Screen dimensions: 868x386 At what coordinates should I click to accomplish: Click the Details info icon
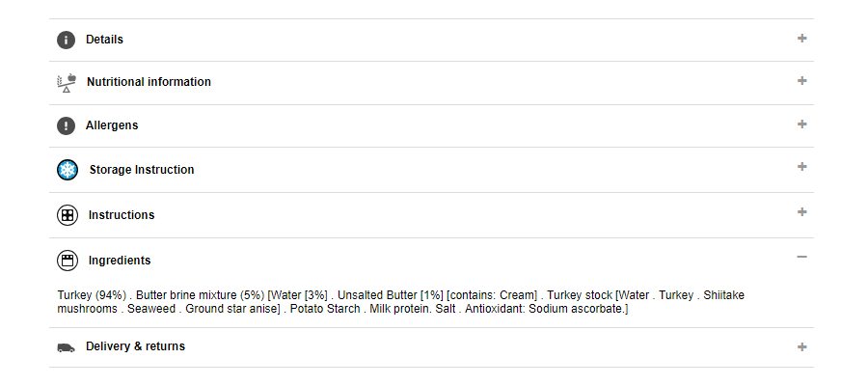point(66,40)
